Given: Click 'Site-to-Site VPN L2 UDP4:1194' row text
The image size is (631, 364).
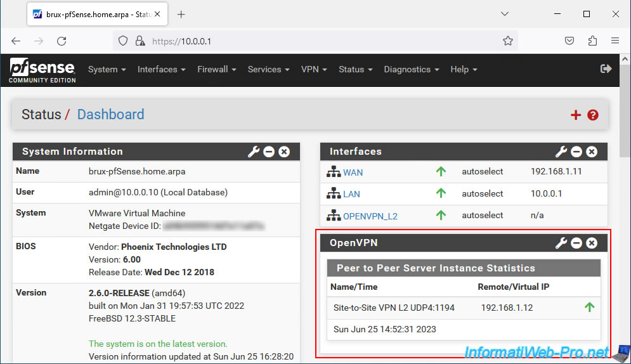Looking at the screenshot, I should point(394,308).
